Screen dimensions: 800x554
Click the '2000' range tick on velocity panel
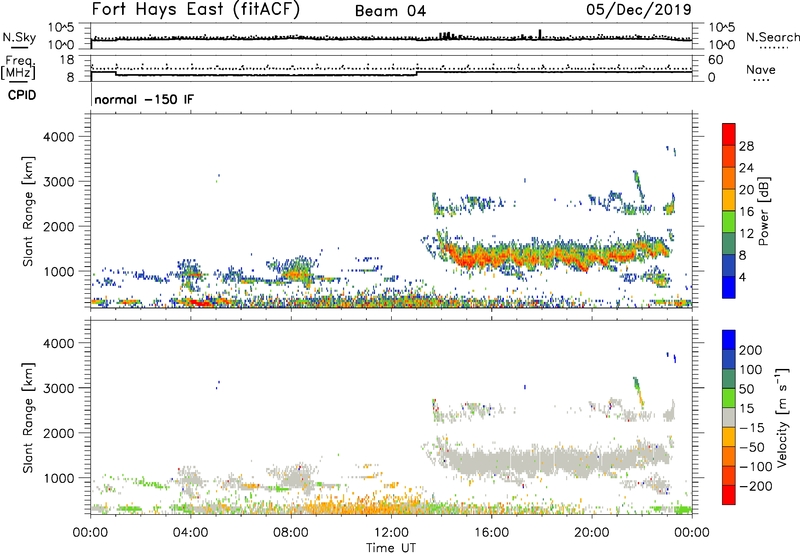59,433
